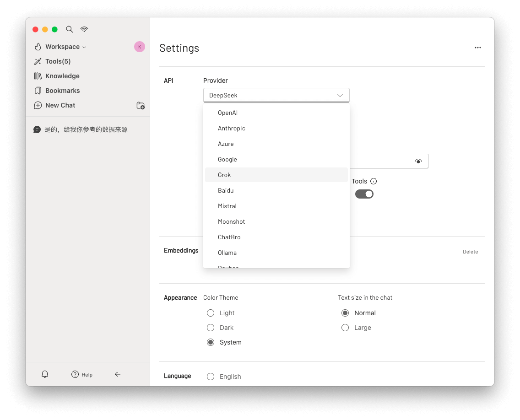Select the Light color theme
Image resolution: width=520 pixels, height=420 pixels.
(x=211, y=313)
